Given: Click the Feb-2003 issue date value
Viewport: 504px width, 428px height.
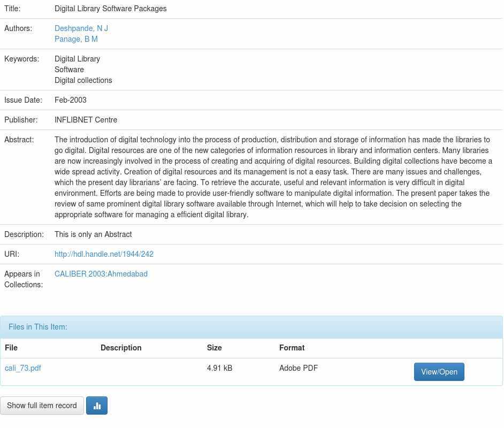Looking at the screenshot, I should click(x=71, y=100).
